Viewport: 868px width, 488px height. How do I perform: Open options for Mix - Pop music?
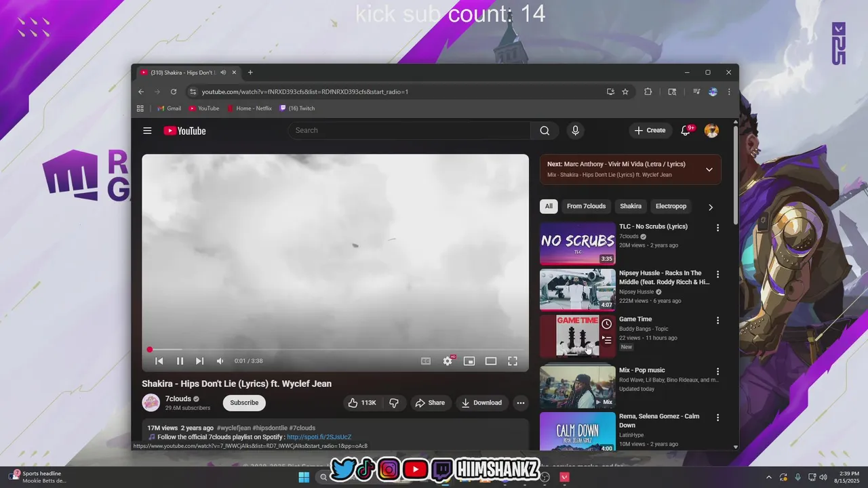coord(717,371)
